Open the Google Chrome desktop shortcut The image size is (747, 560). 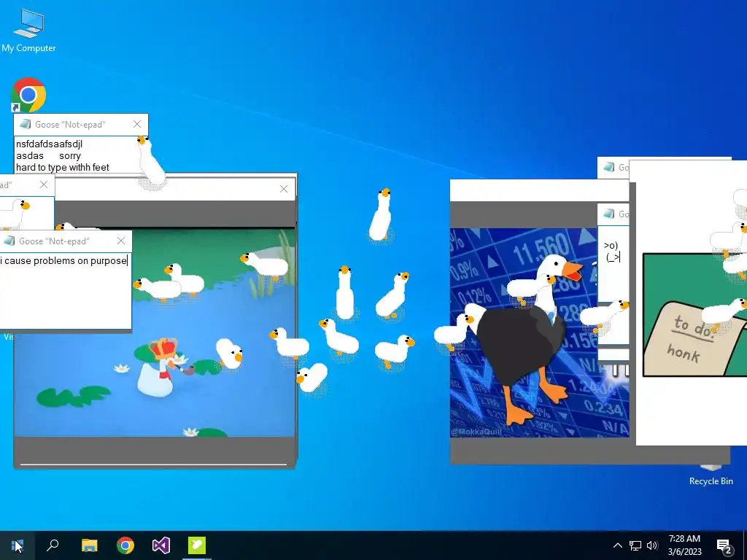point(28,95)
